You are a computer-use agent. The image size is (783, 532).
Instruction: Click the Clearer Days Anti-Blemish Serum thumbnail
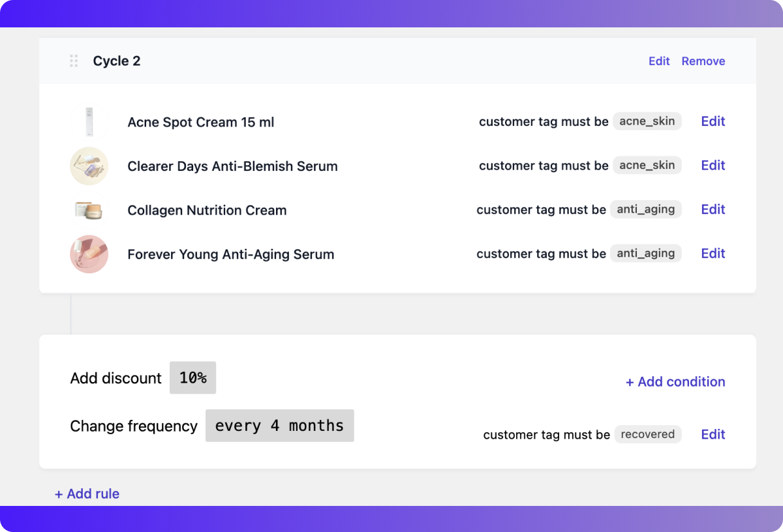coord(89,166)
